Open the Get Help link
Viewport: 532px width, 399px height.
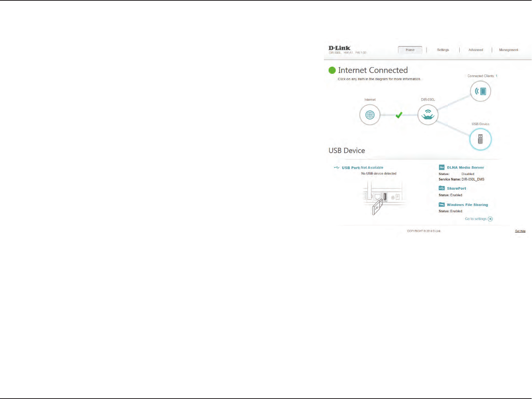(x=520, y=231)
